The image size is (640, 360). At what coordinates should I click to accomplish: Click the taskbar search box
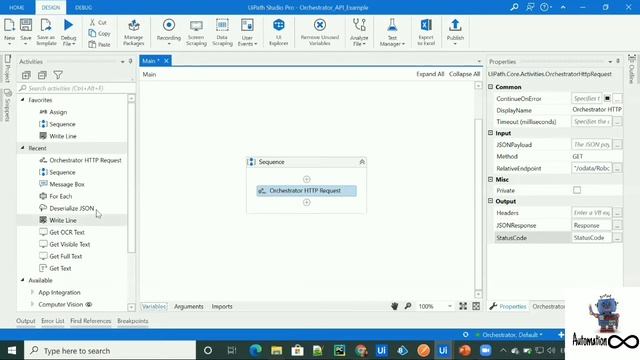pos(110,350)
